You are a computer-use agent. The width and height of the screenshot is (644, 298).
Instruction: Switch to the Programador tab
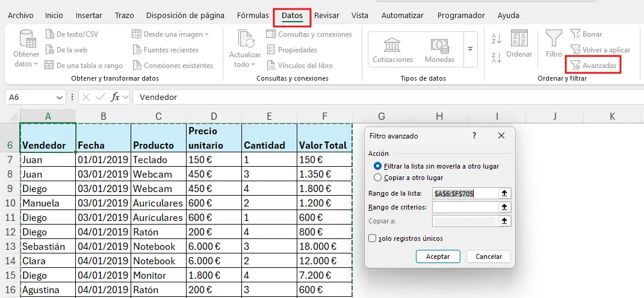coord(461,15)
